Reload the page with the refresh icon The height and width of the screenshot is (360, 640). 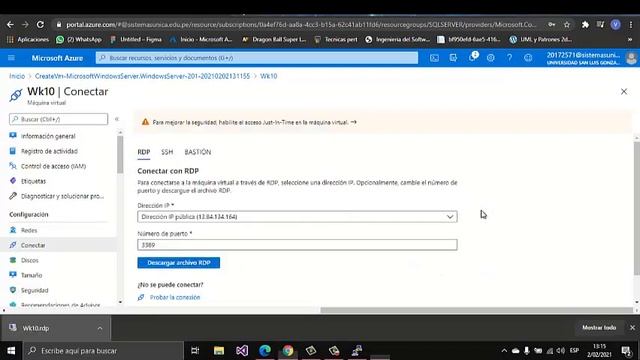[x=40, y=24]
